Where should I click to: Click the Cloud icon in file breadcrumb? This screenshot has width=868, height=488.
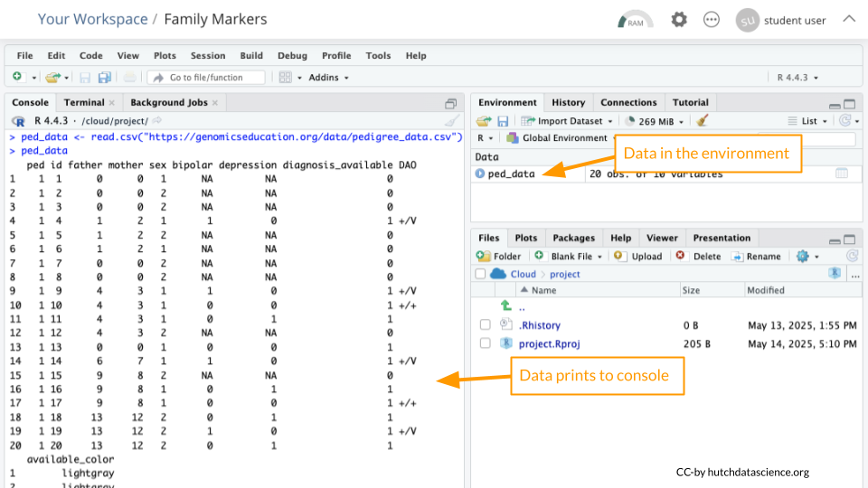498,274
